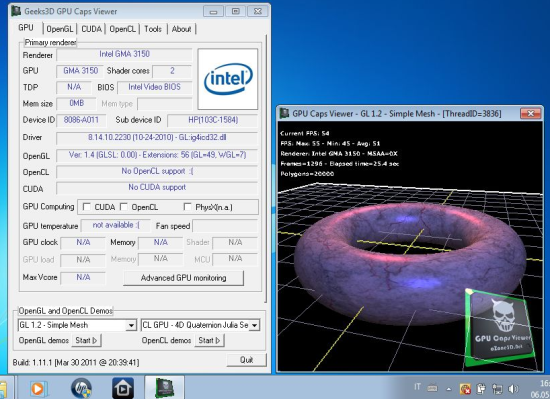Click the Shader cores value 2
550x399 pixels.
point(172,71)
